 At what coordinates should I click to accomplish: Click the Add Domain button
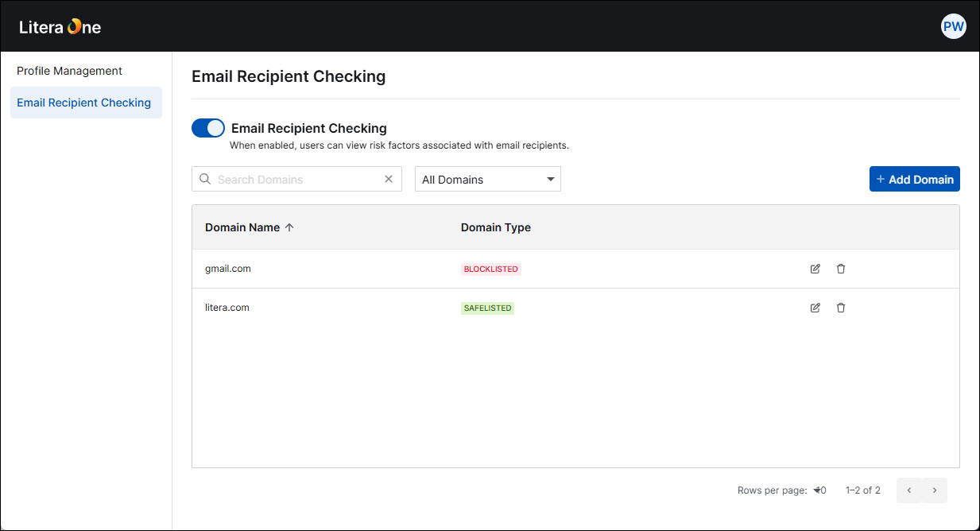tap(914, 179)
